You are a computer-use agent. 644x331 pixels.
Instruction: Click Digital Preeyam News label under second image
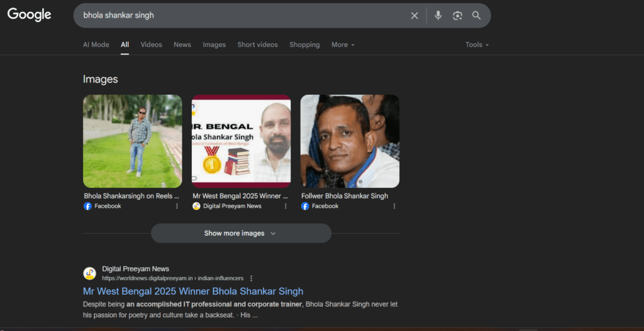pos(232,206)
